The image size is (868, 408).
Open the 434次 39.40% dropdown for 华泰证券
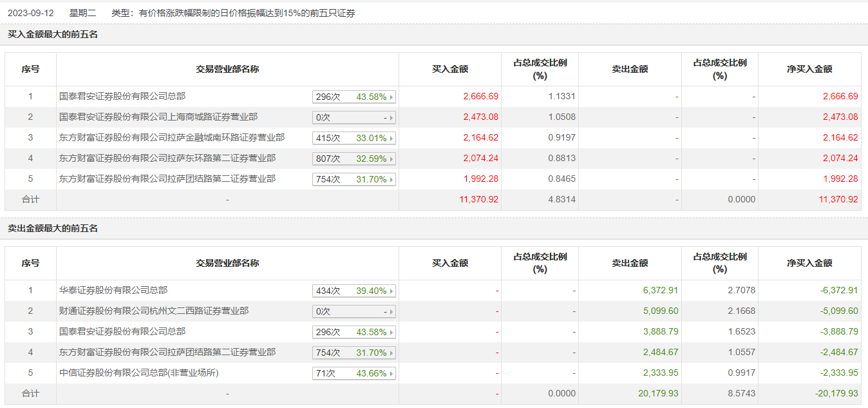(x=354, y=291)
